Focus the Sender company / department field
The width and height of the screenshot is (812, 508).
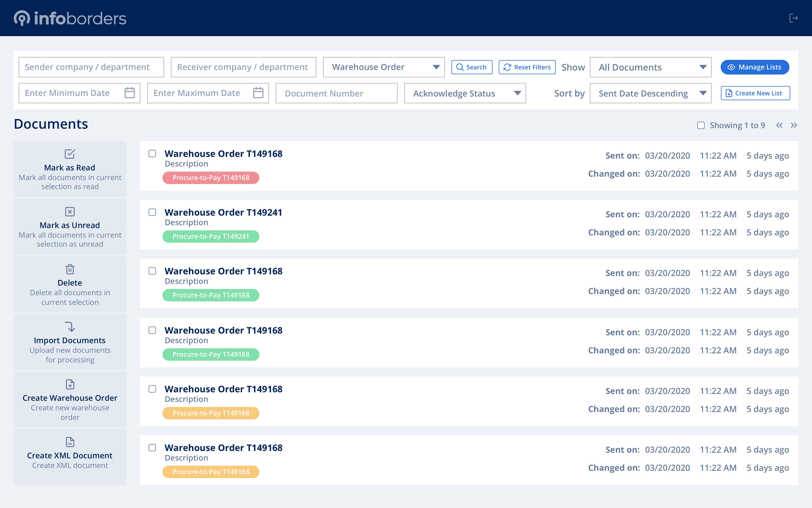pyautogui.click(x=91, y=67)
